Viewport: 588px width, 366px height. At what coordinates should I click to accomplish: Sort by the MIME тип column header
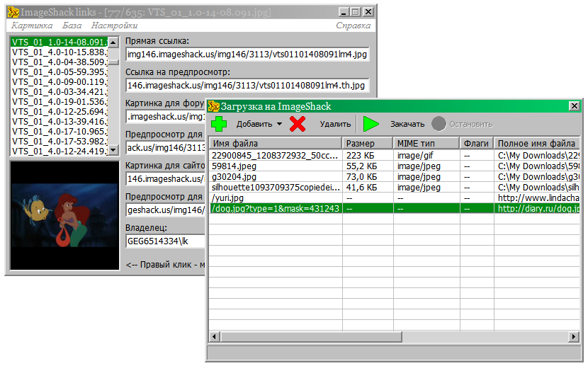point(426,143)
